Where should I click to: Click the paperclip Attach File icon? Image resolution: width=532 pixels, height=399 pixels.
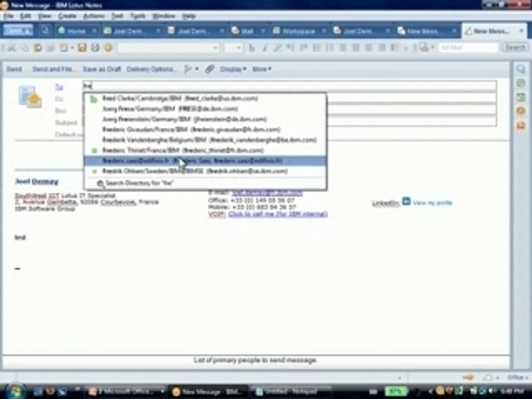coord(209,69)
